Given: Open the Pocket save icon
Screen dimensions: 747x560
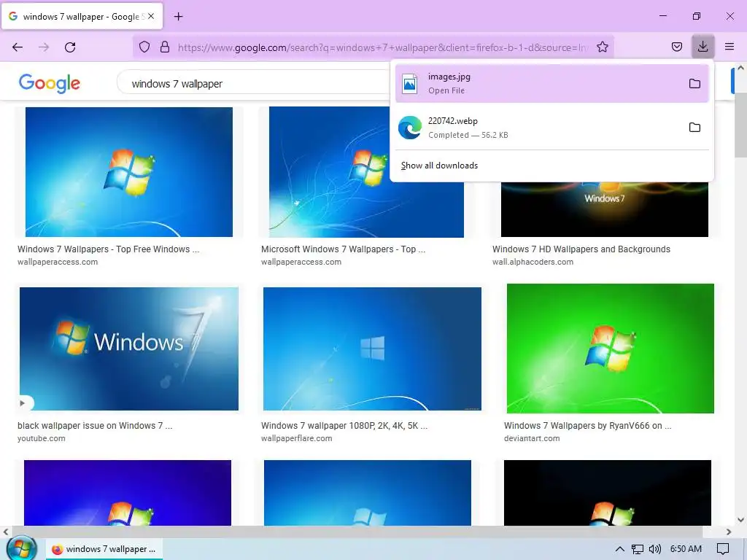Looking at the screenshot, I should pos(676,47).
